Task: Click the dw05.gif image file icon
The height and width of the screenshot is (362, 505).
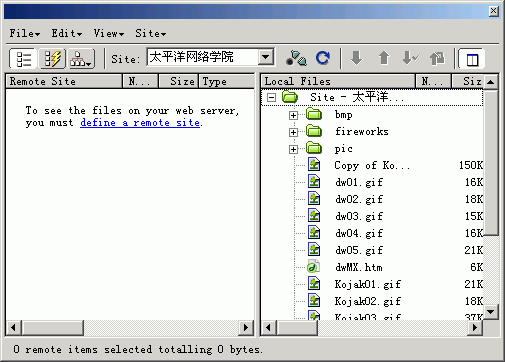Action: click(x=314, y=250)
